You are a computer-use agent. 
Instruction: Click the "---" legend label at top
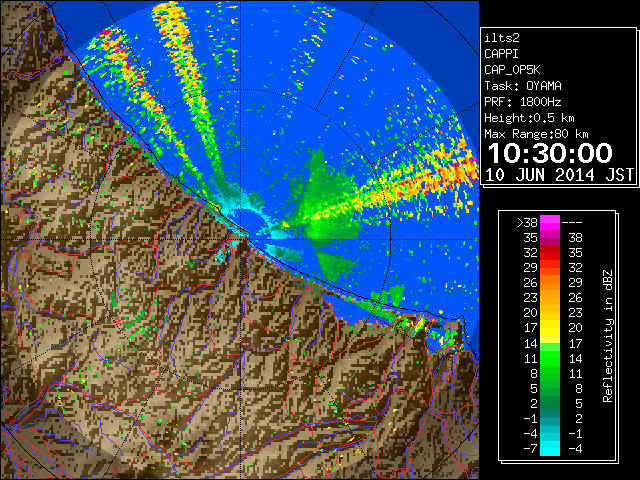572,222
